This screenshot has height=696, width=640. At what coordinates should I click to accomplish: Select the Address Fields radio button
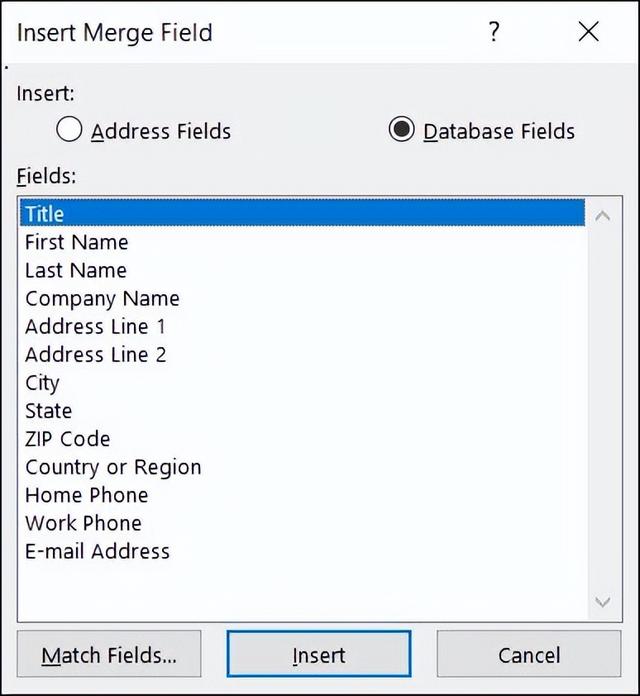[69, 129]
